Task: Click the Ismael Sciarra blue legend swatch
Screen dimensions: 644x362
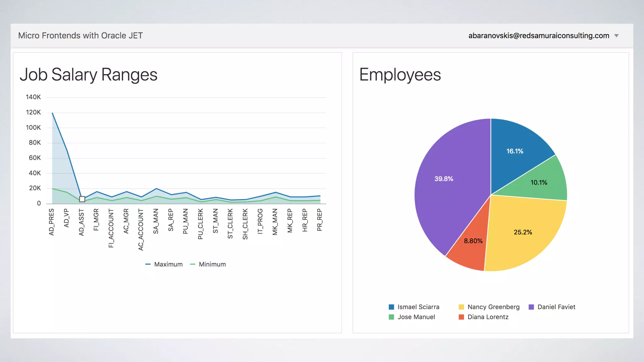Action: click(x=391, y=307)
